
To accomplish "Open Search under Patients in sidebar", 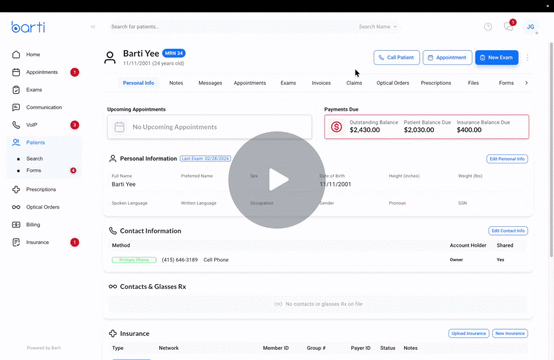I will (x=35, y=159).
